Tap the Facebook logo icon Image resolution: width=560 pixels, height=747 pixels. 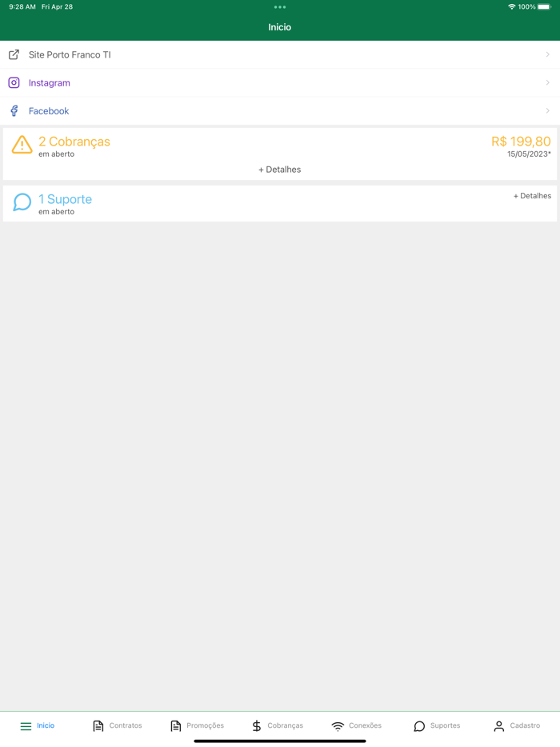[14, 111]
